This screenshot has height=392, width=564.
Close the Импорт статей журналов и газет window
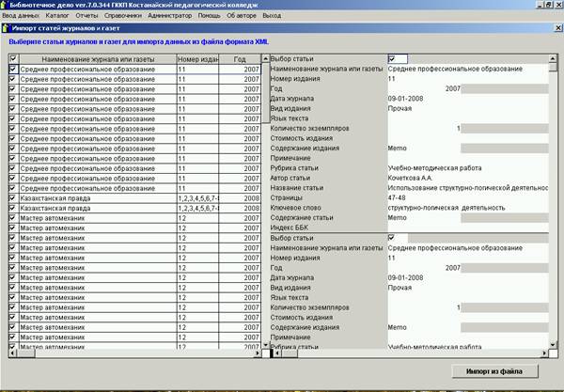(x=557, y=27)
